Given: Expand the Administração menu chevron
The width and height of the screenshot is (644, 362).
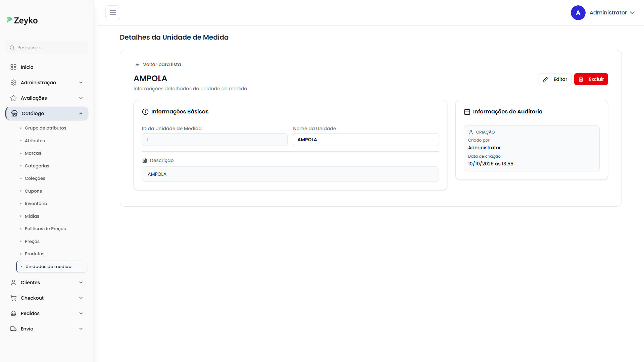Looking at the screenshot, I should point(81,83).
